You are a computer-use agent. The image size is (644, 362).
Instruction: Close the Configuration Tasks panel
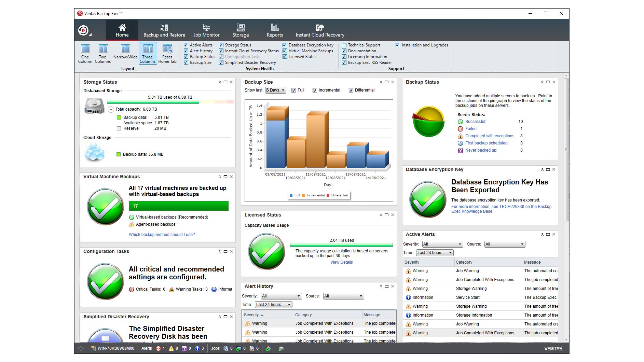pos(231,251)
